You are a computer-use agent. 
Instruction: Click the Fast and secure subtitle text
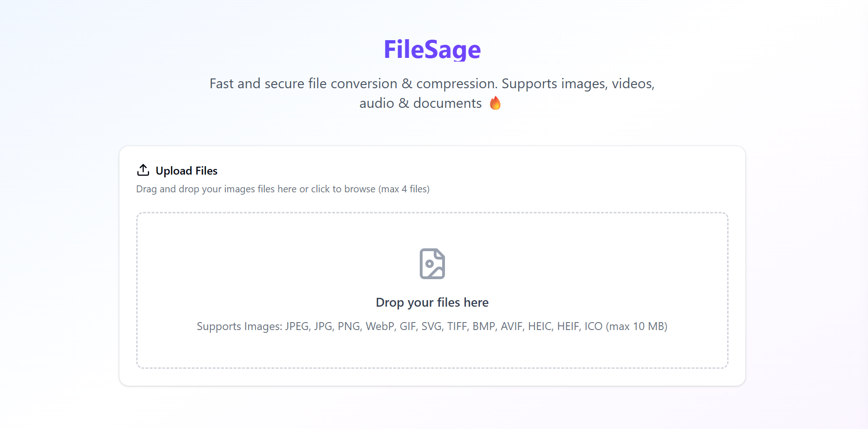[x=432, y=84]
